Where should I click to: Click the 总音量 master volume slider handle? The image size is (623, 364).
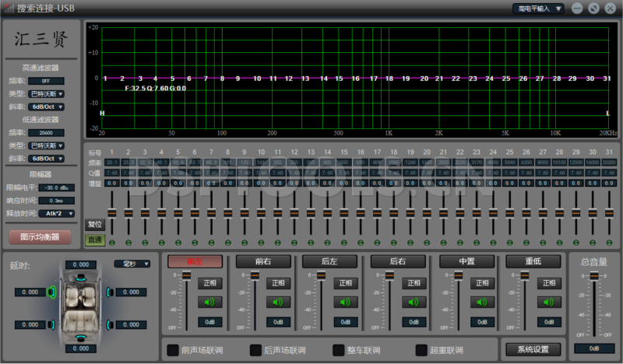pyautogui.click(x=594, y=276)
